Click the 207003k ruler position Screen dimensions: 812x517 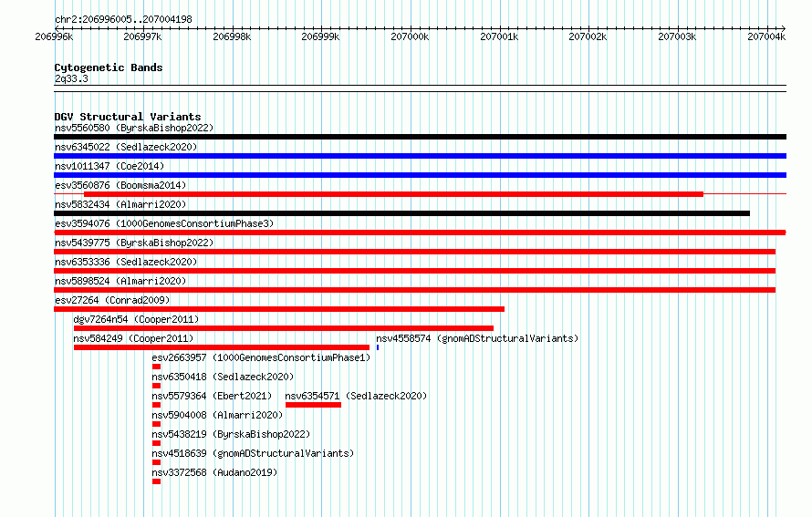pyautogui.click(x=677, y=36)
